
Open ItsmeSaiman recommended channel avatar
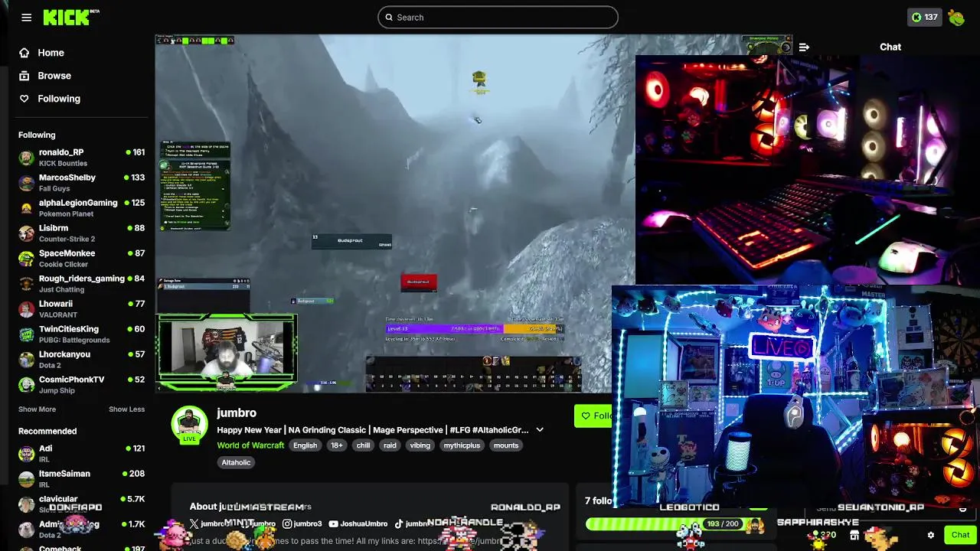27,479
